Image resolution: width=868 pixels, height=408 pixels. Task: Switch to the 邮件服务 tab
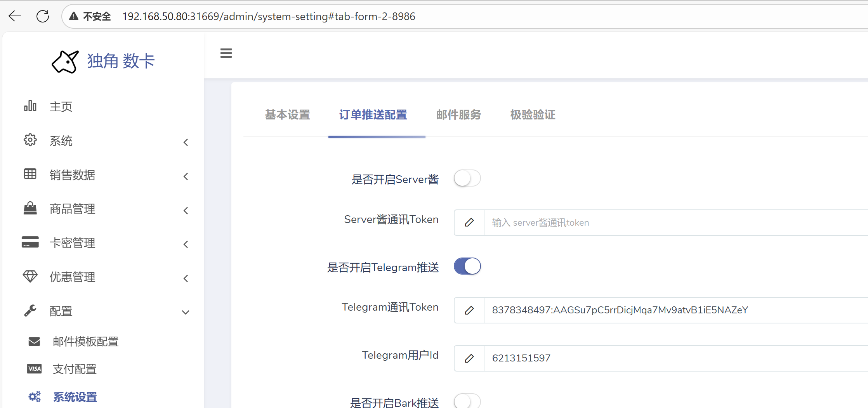click(458, 115)
